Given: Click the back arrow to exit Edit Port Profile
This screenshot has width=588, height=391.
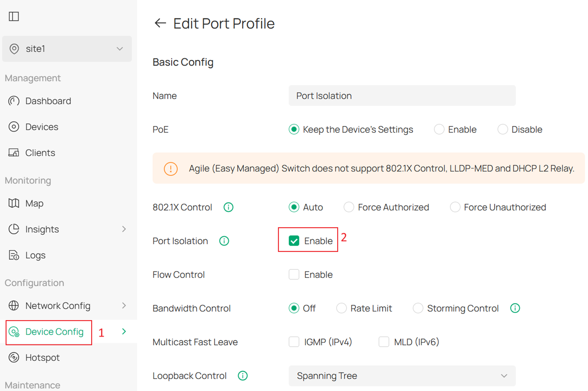Looking at the screenshot, I should click(160, 23).
